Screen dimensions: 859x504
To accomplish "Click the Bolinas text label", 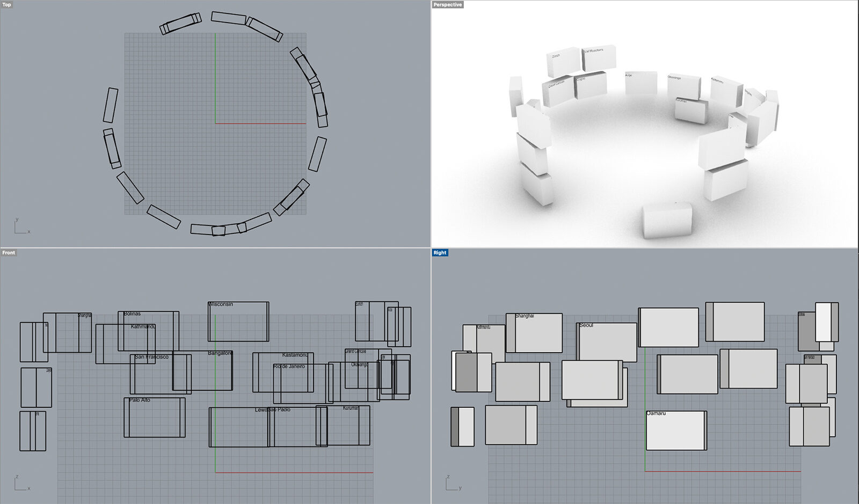I will tap(132, 313).
